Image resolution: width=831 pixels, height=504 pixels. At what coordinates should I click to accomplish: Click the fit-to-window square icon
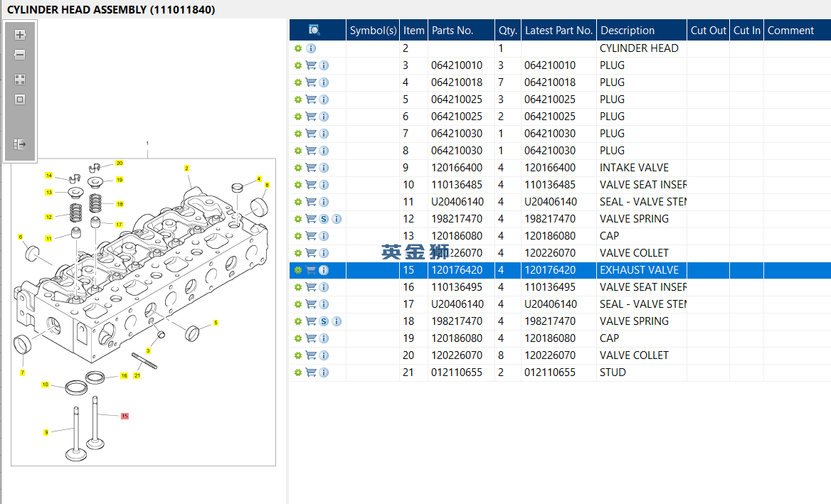click(x=20, y=100)
